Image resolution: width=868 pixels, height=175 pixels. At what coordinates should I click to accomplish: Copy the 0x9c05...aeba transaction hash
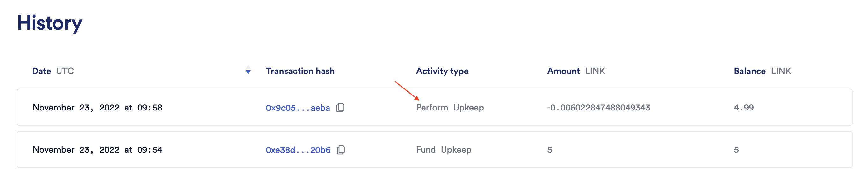point(340,107)
